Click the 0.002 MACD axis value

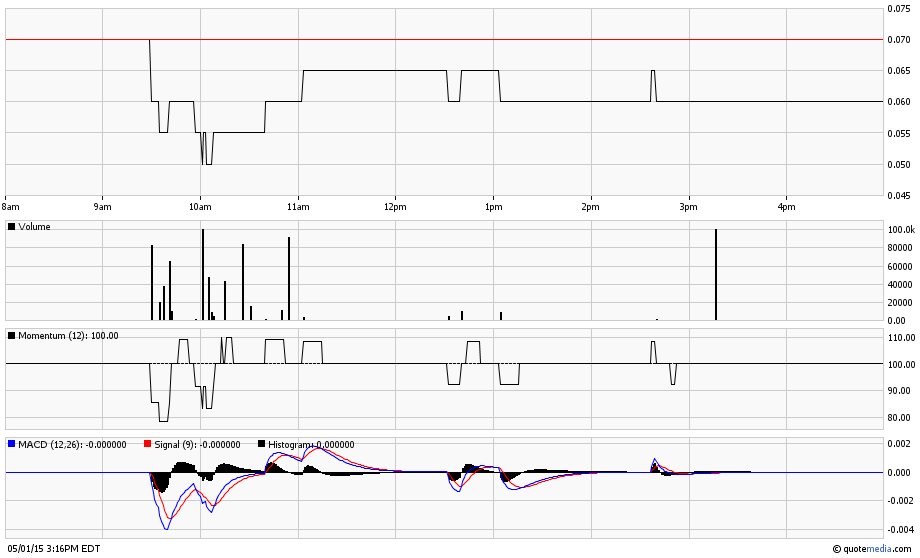(x=899, y=444)
